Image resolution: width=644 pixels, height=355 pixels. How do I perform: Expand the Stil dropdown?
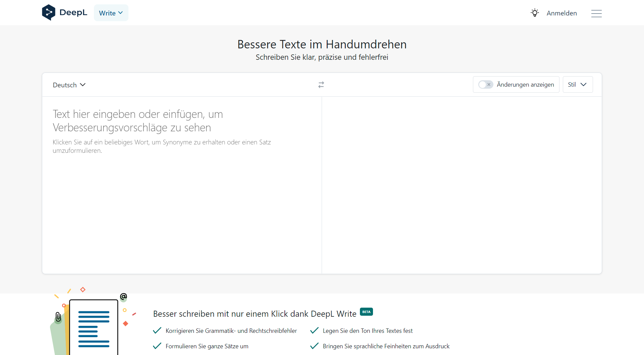[x=578, y=84]
